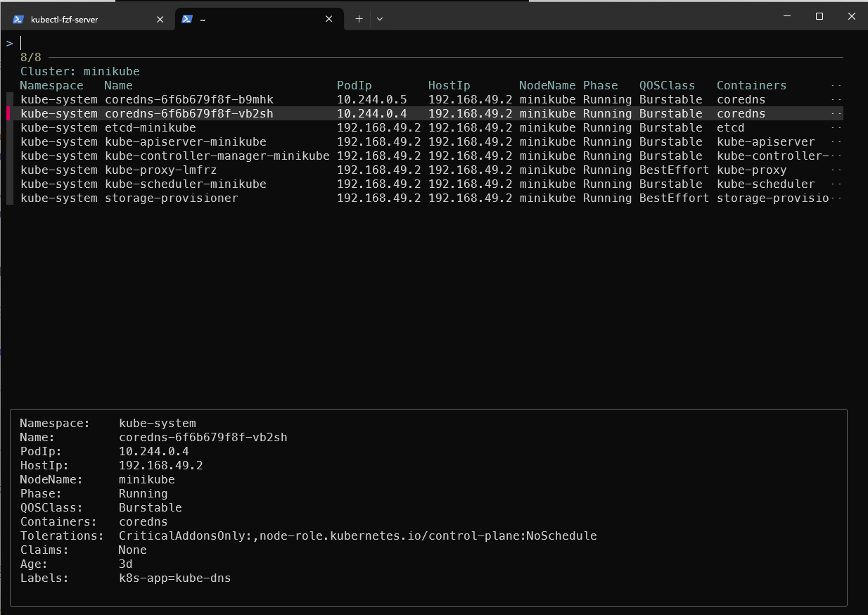Maximize the terminal window
The height and width of the screenshot is (615, 868).
(819, 15)
